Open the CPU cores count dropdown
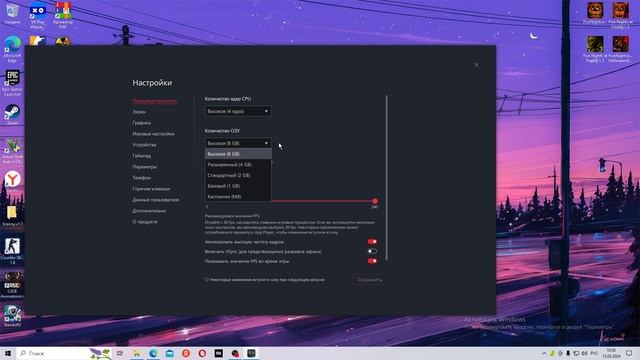This screenshot has width=640, height=360. pyautogui.click(x=238, y=111)
